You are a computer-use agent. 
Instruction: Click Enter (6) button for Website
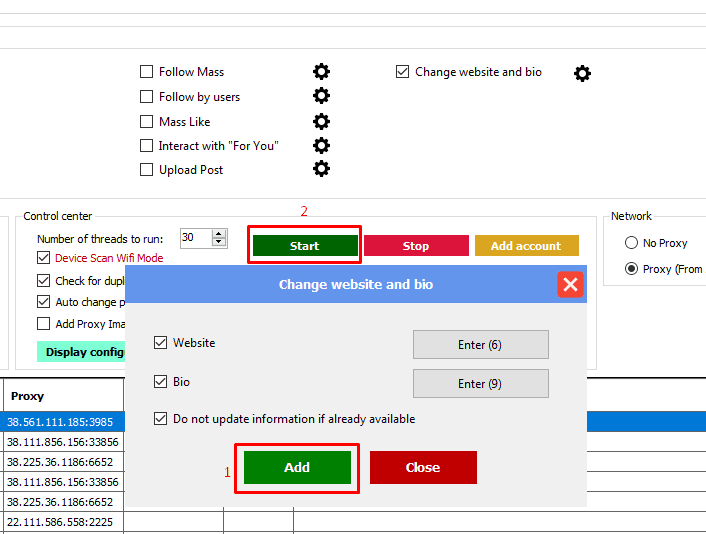[x=480, y=344]
